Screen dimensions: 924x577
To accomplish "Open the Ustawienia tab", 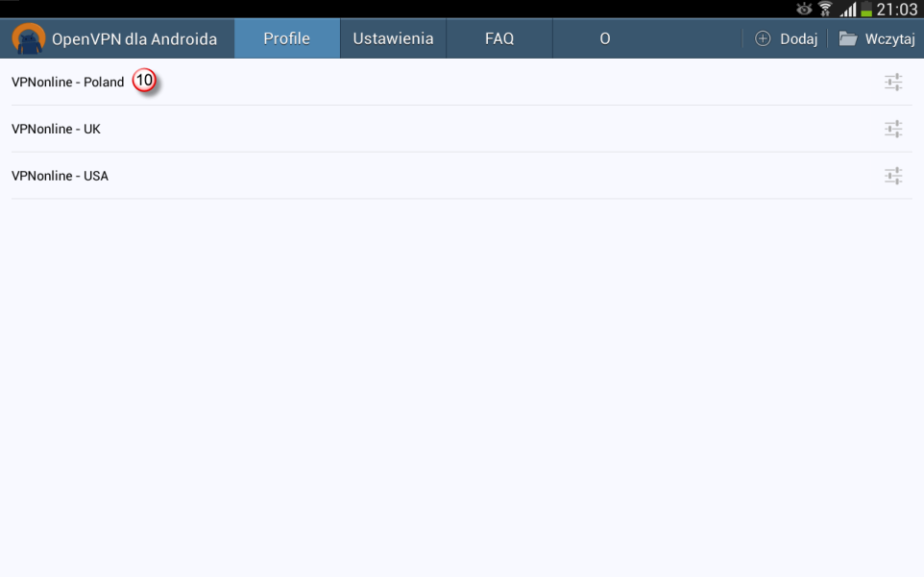I will 393,38.
